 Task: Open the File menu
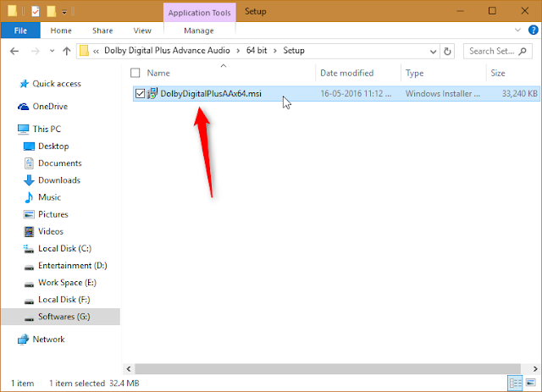click(x=20, y=30)
